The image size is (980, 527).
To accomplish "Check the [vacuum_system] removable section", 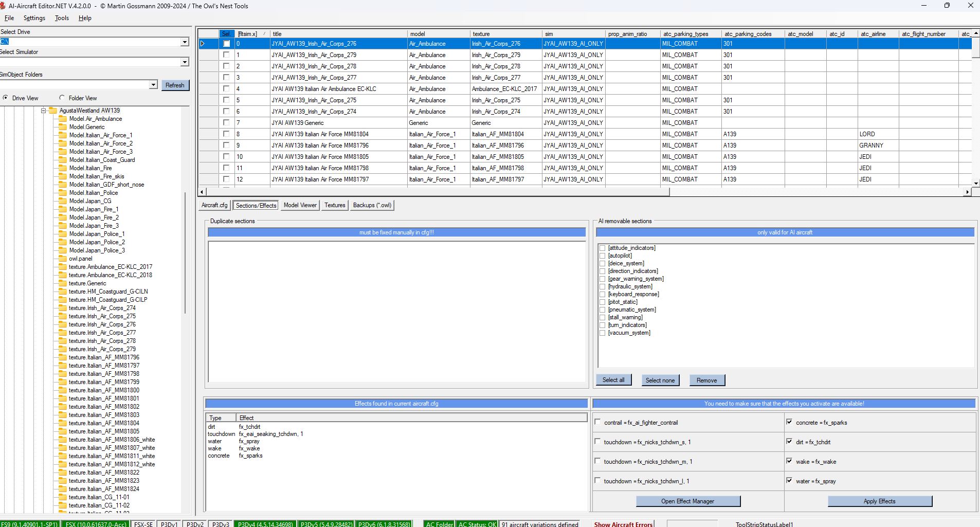I will click(x=602, y=333).
